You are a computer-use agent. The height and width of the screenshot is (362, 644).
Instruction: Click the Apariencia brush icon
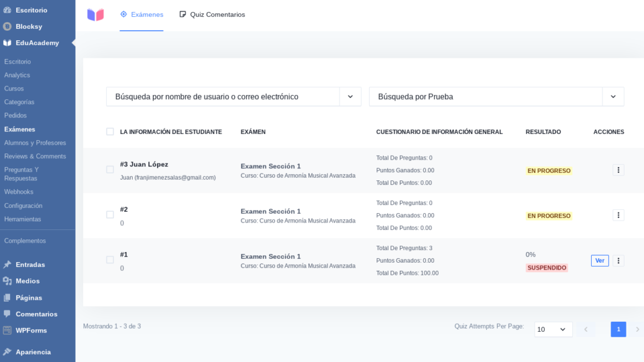7,352
